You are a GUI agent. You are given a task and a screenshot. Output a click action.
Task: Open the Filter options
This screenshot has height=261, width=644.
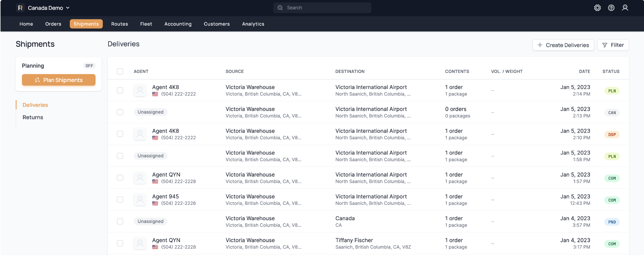pyautogui.click(x=613, y=45)
